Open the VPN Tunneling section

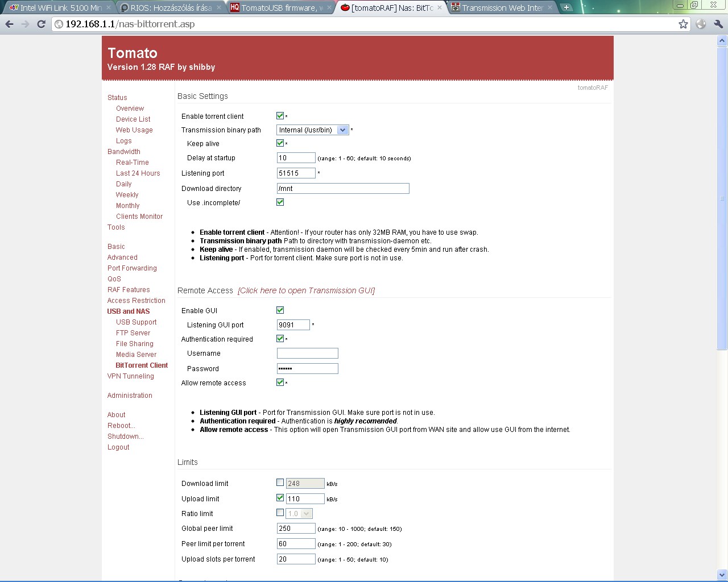click(x=131, y=376)
